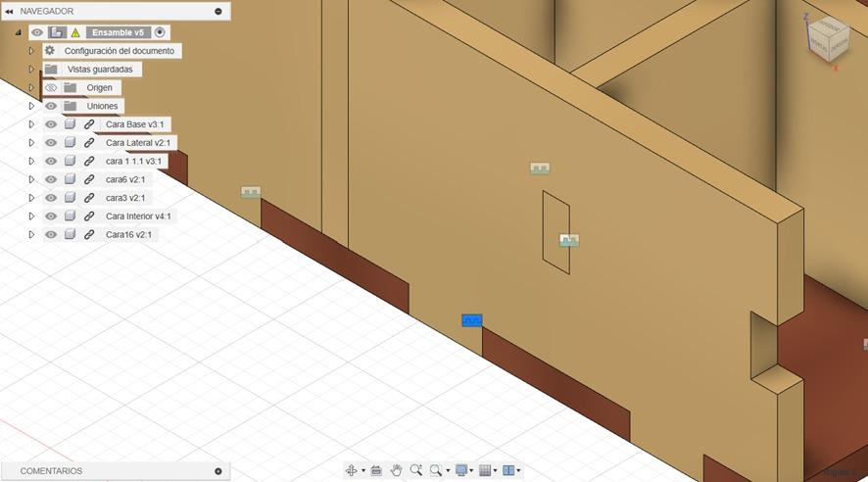Image resolution: width=868 pixels, height=482 pixels.
Task: Expand the Vistas guardadas node
Action: (x=31, y=70)
